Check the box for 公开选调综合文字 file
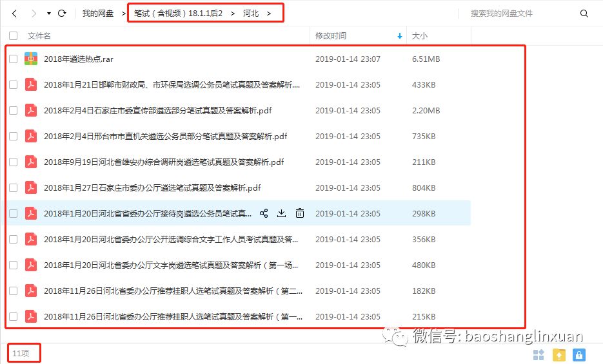 (14, 239)
